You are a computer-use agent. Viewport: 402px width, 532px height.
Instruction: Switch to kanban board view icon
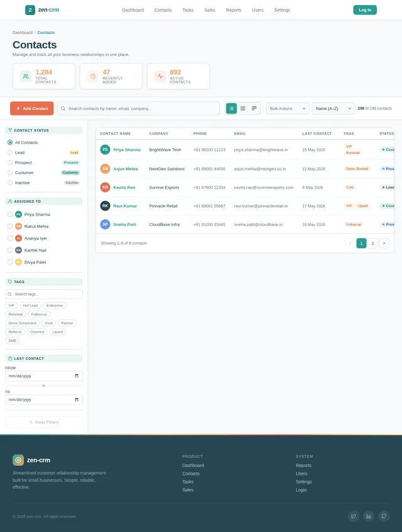[254, 109]
